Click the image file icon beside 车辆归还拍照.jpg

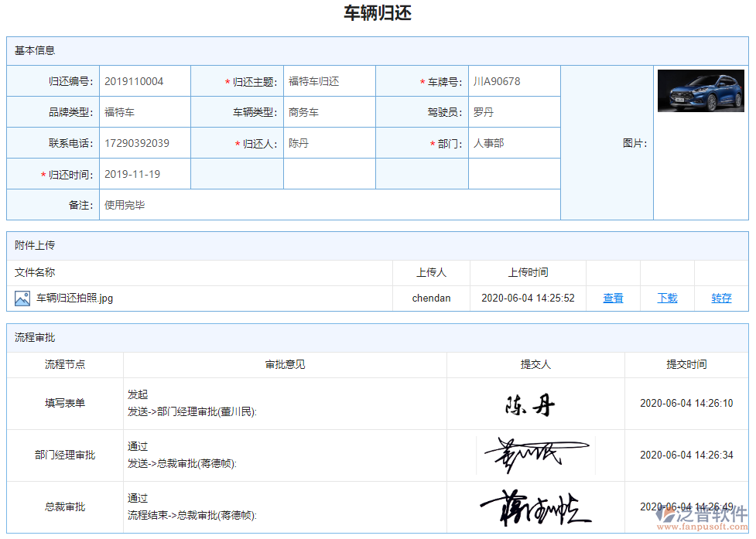(22, 298)
